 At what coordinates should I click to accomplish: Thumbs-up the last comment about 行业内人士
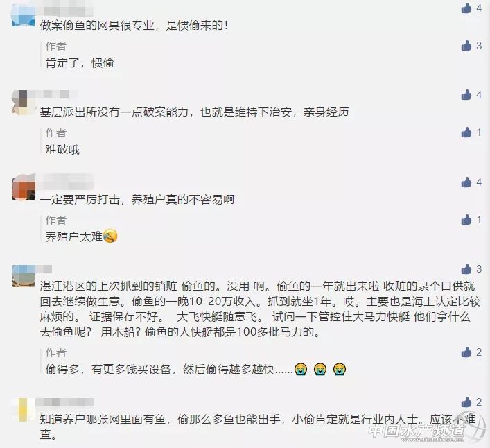(x=466, y=402)
